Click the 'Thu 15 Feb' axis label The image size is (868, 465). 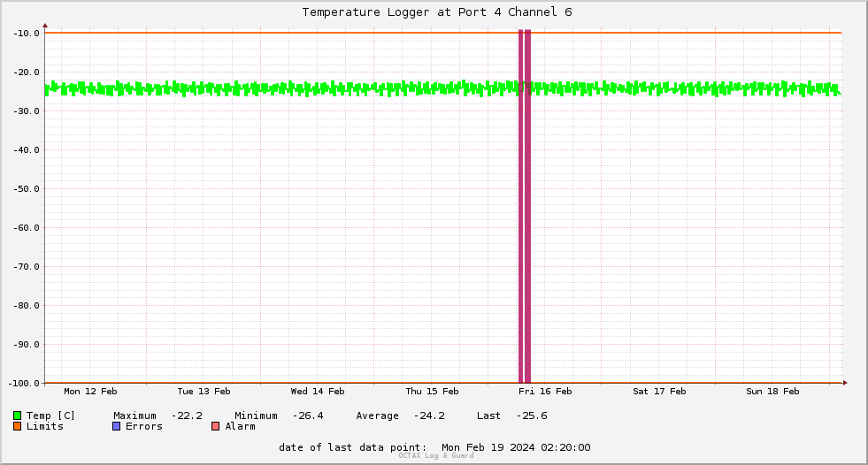[432, 392]
